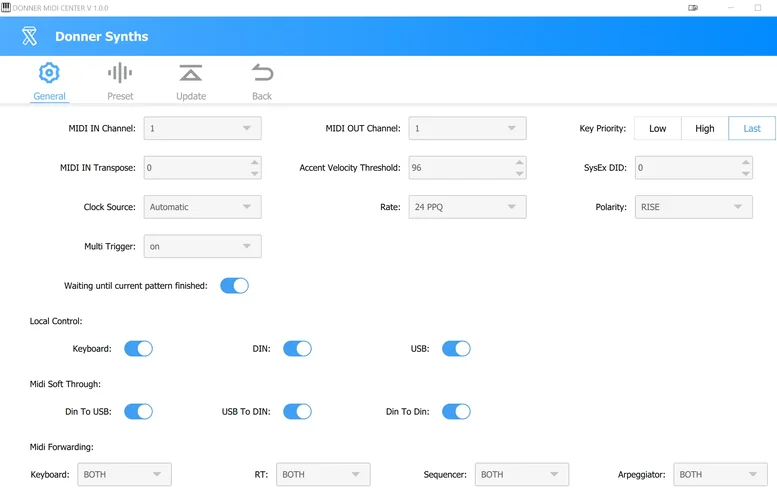777x500 pixels.
Task: Open the Preset waveform icon
Action: point(120,73)
